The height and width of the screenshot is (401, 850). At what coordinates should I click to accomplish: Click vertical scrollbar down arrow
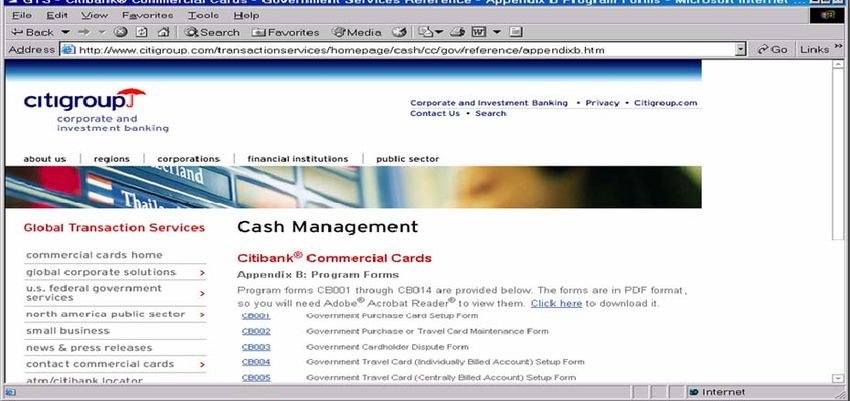click(838, 378)
